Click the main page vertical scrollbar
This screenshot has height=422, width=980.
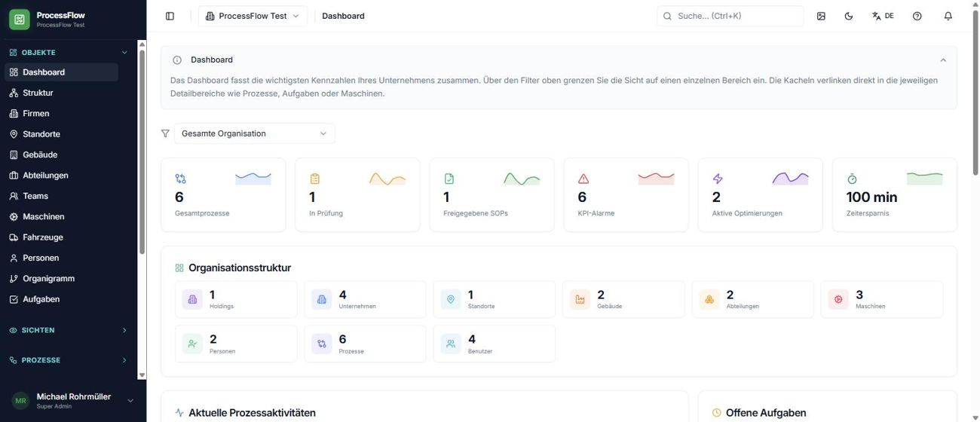tap(975, 93)
